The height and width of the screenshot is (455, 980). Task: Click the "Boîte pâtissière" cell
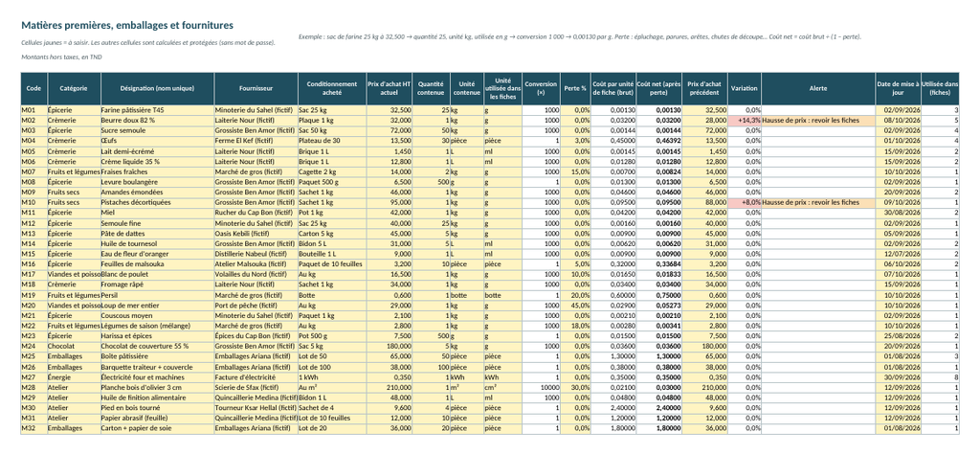(158, 356)
